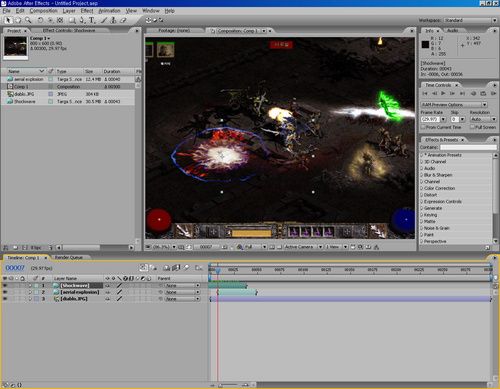500x389 pixels.
Task: Click the Take Snapshot camera icon
Action: point(224,247)
